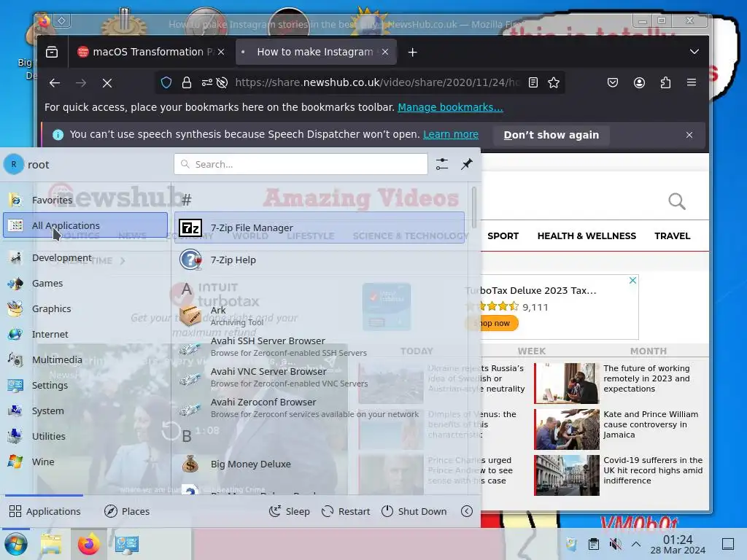Open Avahi Zeroconf Browser

(x=320, y=408)
